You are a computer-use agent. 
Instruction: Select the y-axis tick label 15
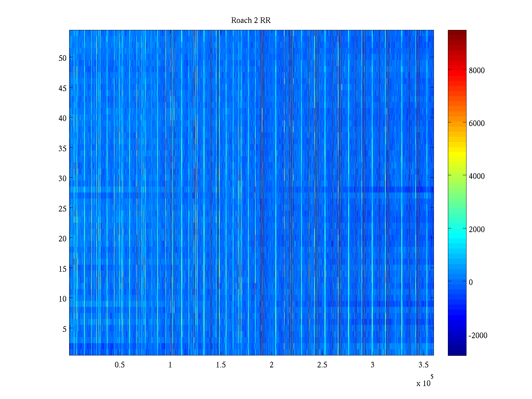point(63,269)
